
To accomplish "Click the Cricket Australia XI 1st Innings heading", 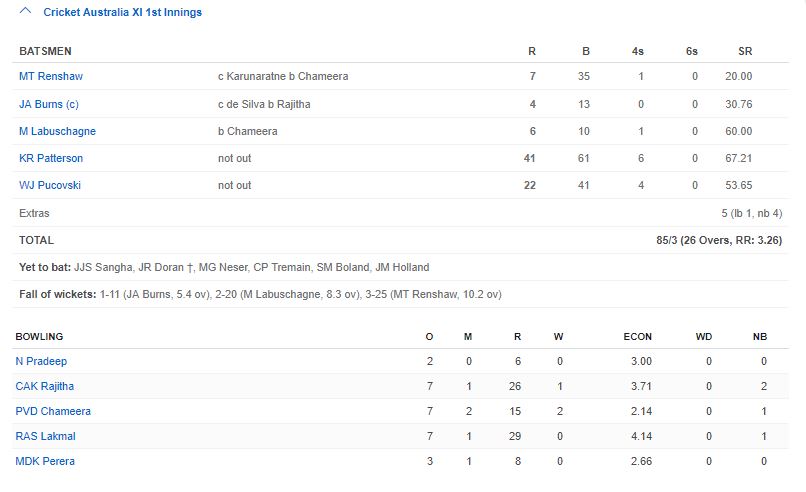I will click(x=122, y=13).
